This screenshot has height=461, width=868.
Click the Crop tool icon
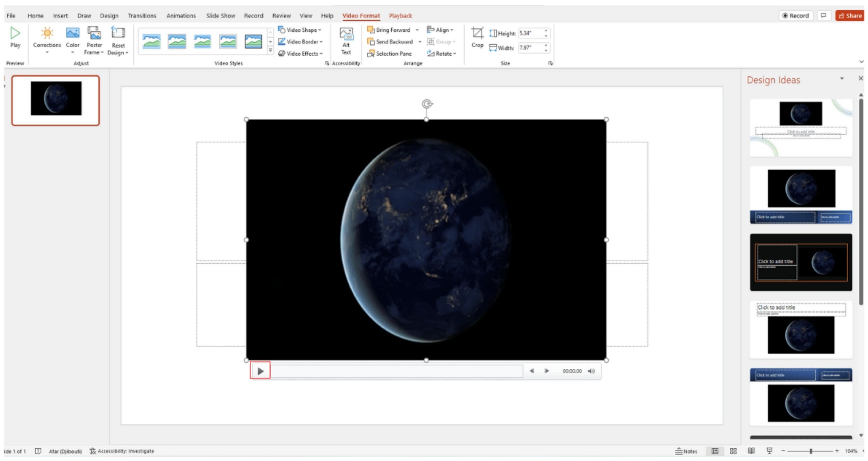point(477,34)
